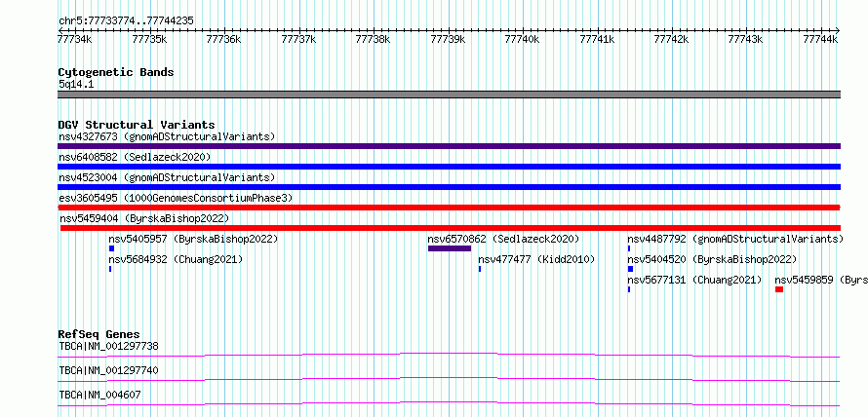Click the 77743k ruler tick label
This screenshot has height=417, width=868.
click(x=746, y=39)
